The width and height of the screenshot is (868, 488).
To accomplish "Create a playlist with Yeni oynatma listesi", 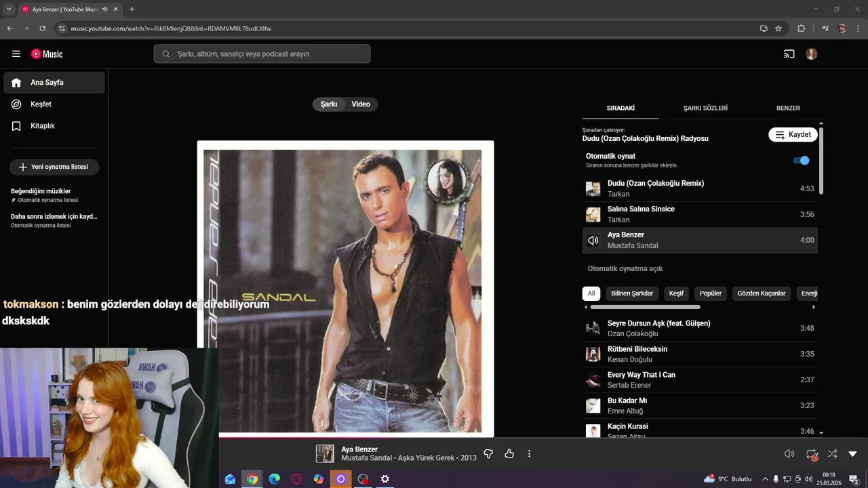I will click(54, 167).
